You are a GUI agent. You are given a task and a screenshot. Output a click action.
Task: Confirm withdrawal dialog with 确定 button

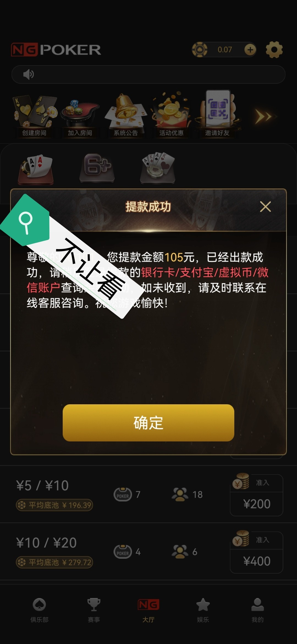click(148, 423)
